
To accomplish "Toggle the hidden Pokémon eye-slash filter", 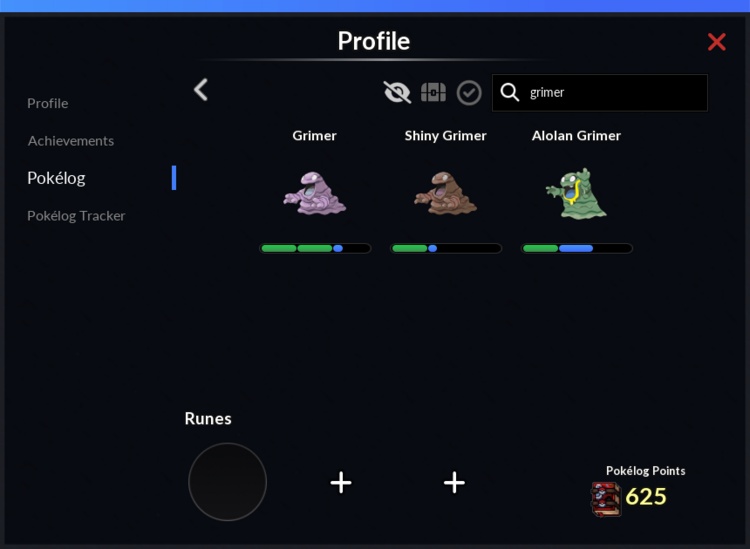I will pyautogui.click(x=397, y=92).
